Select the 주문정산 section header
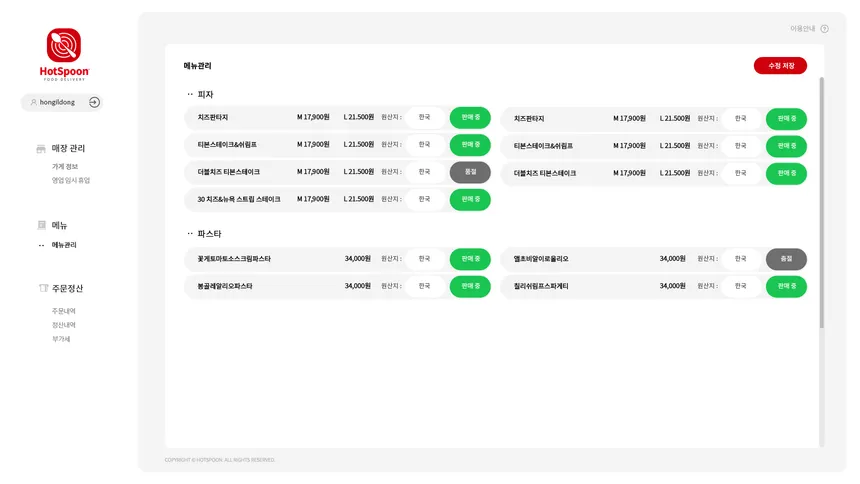This screenshot has width=860, height=484. 67,288
